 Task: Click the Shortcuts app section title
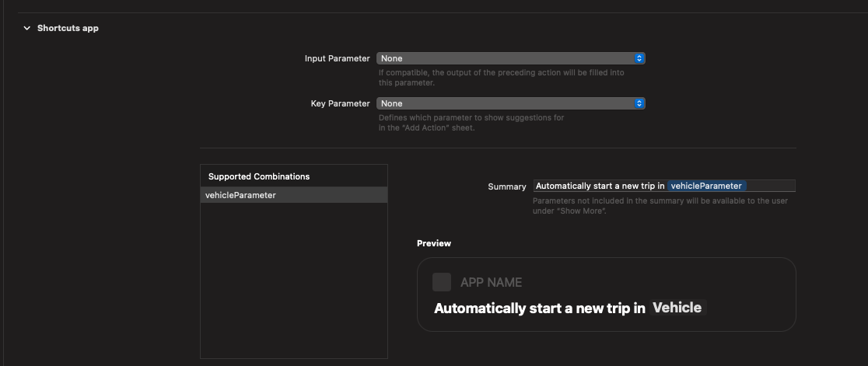[68, 28]
